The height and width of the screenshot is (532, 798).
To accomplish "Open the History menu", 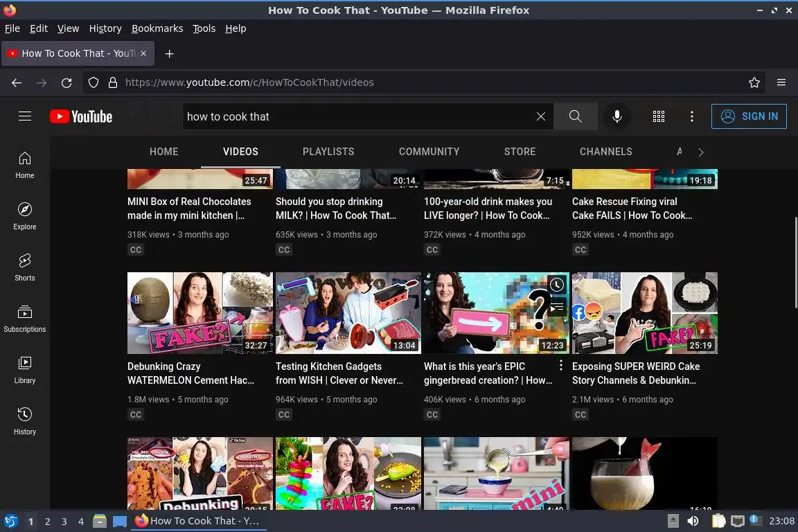I will 105,28.
